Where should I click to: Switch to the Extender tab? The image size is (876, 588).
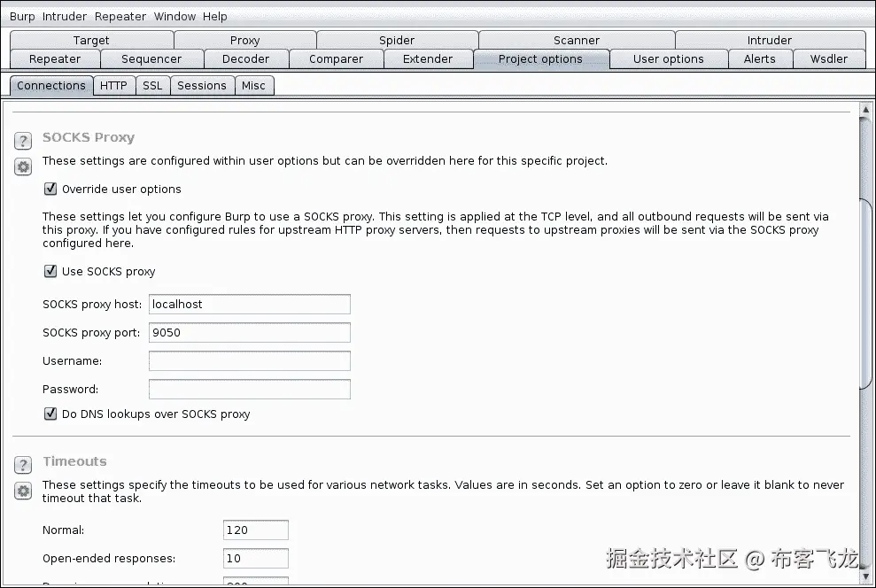[x=428, y=59]
